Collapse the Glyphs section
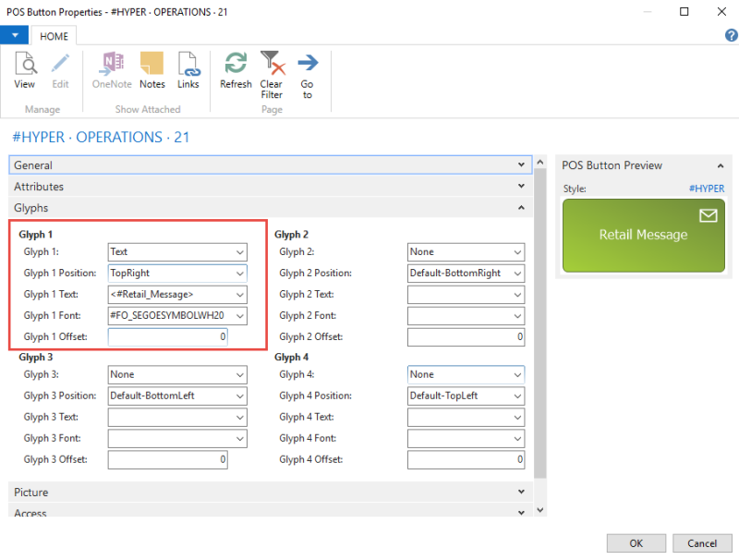Screen dimensions: 739x560 (x=522, y=208)
